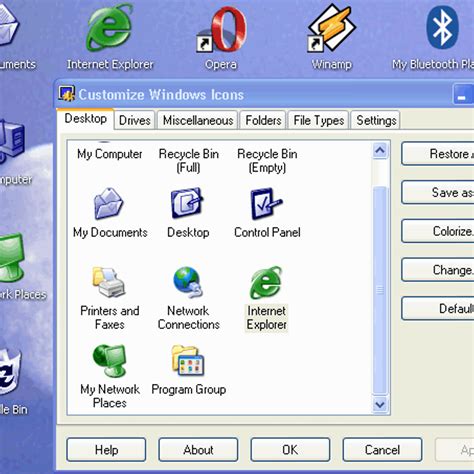This screenshot has height=474, width=474.
Task: Click the Restore button
Action: tap(438, 154)
